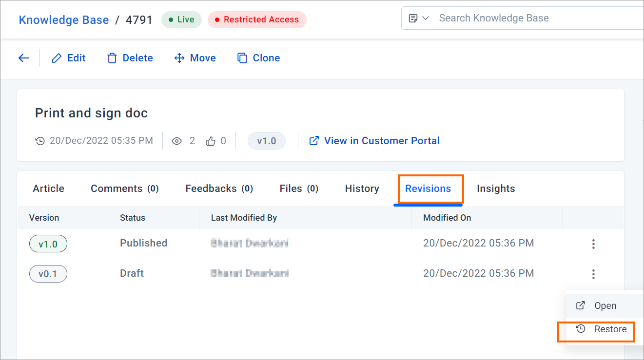Click the Status column header
Viewport: 644px width, 360px height.
pyautogui.click(x=133, y=218)
